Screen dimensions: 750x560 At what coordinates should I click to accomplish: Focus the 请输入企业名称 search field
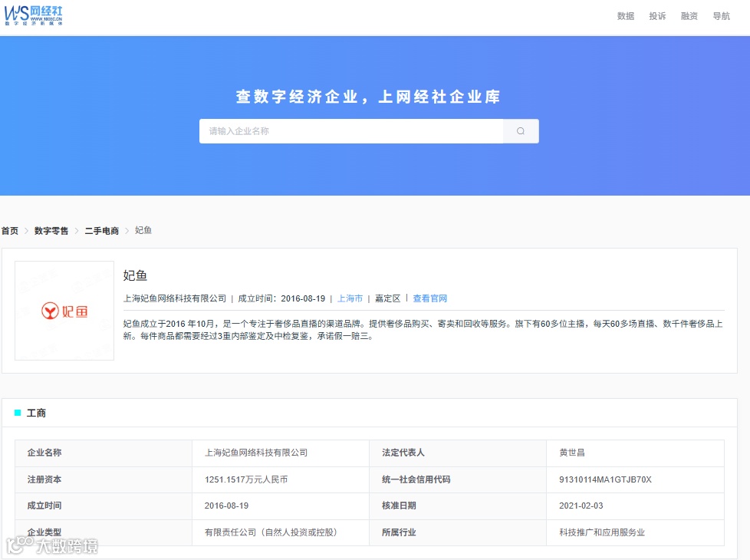(351, 131)
